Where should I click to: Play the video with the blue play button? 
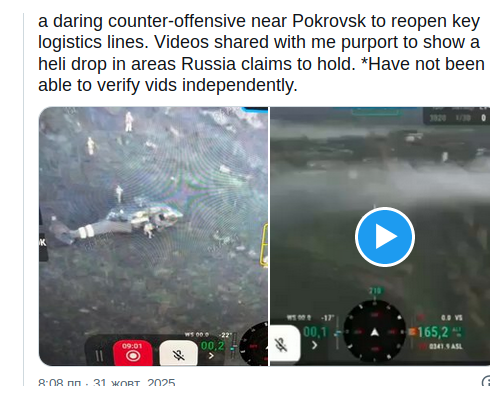(x=385, y=237)
